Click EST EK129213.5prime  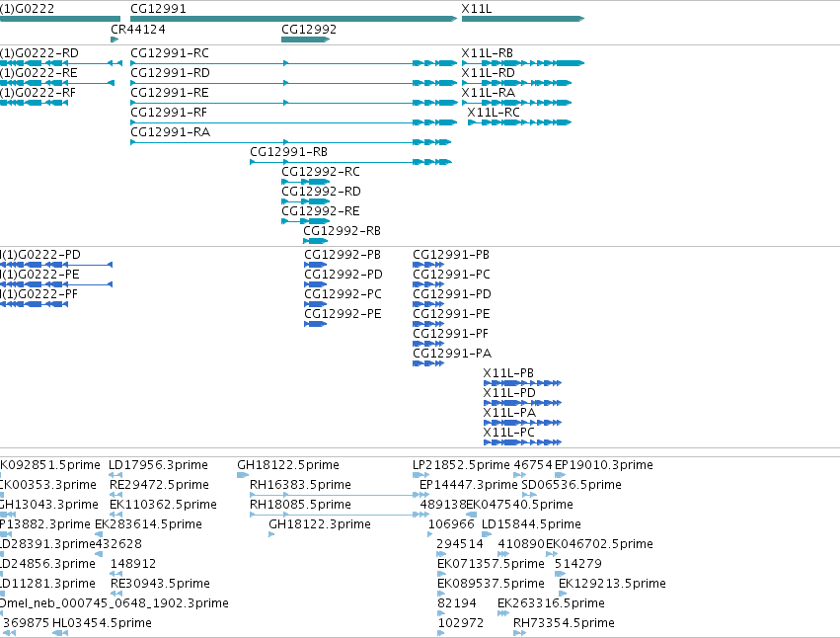point(612,584)
